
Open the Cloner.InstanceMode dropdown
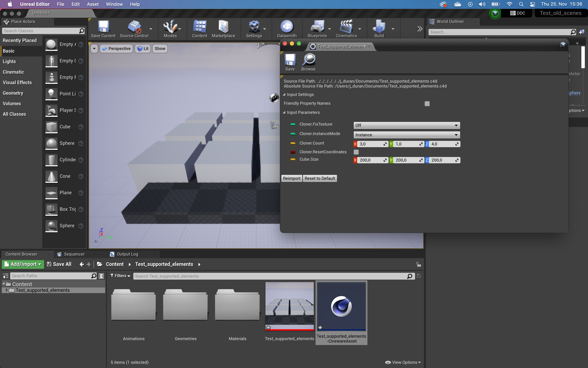point(406,135)
